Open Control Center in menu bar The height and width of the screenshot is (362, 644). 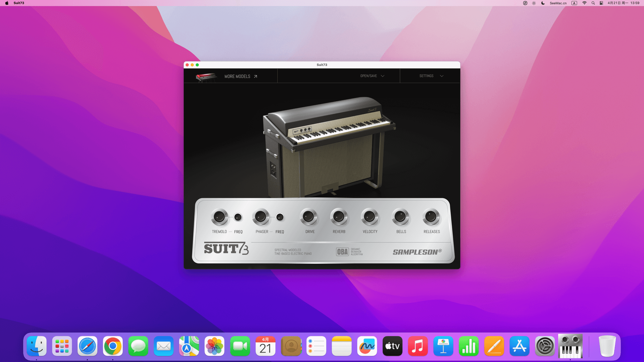pos(601,3)
